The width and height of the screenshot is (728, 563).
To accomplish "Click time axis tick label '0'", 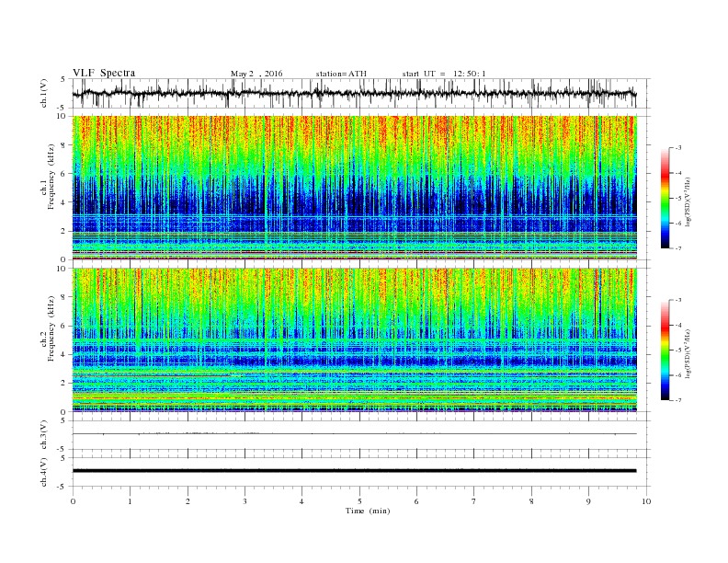I will 73,501.
